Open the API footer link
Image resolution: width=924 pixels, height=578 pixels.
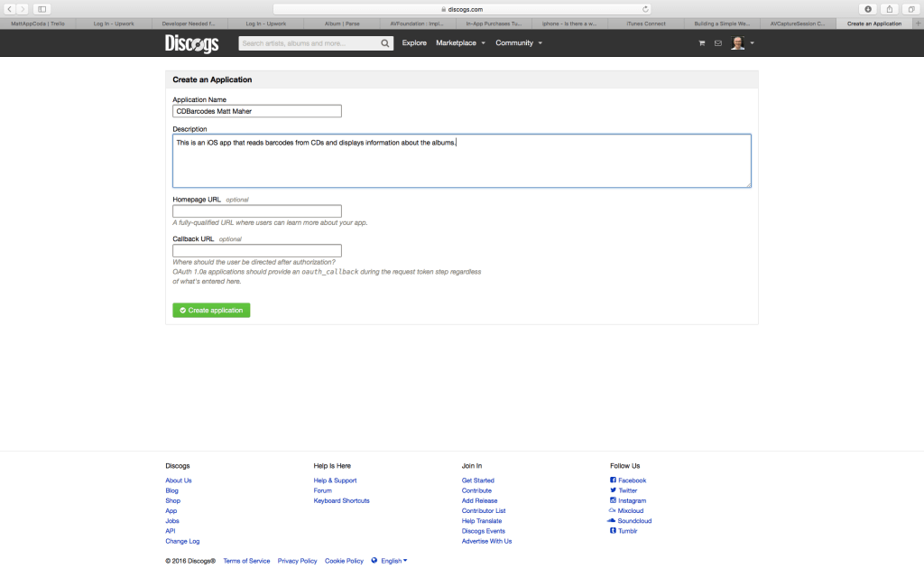(171, 531)
